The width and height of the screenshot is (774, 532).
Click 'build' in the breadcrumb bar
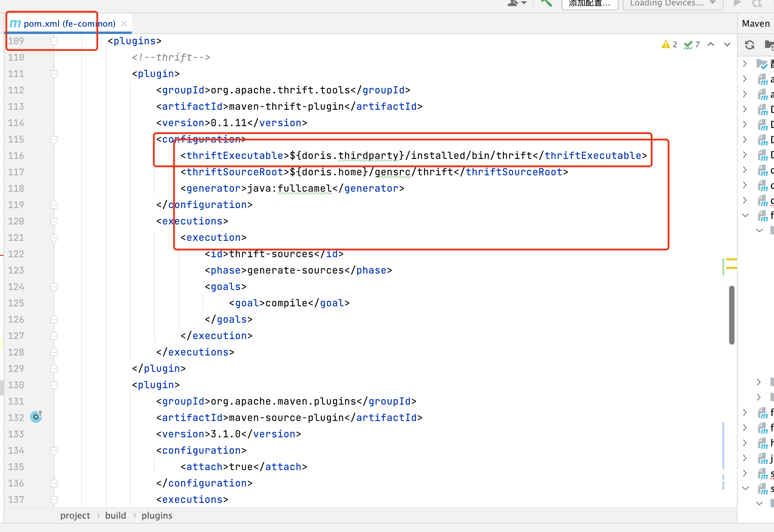tap(115, 515)
